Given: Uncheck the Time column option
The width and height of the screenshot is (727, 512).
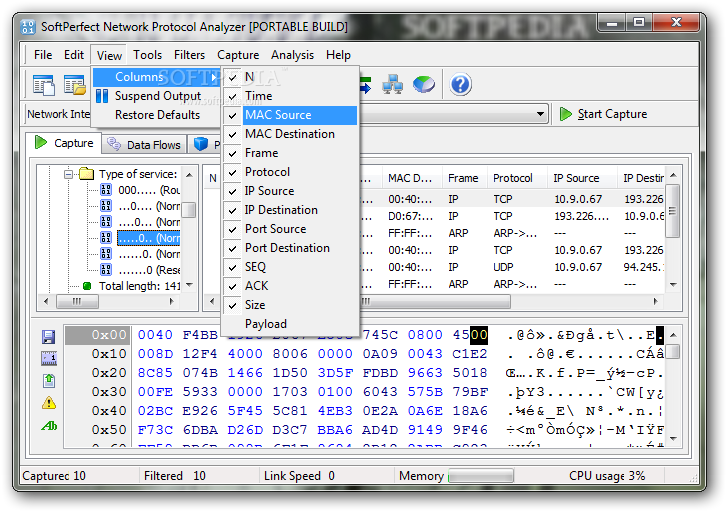Looking at the screenshot, I should tap(290, 96).
